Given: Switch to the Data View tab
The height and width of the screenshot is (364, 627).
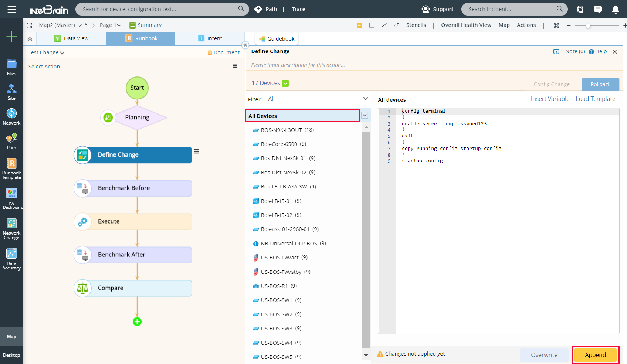Looking at the screenshot, I should tap(72, 38).
